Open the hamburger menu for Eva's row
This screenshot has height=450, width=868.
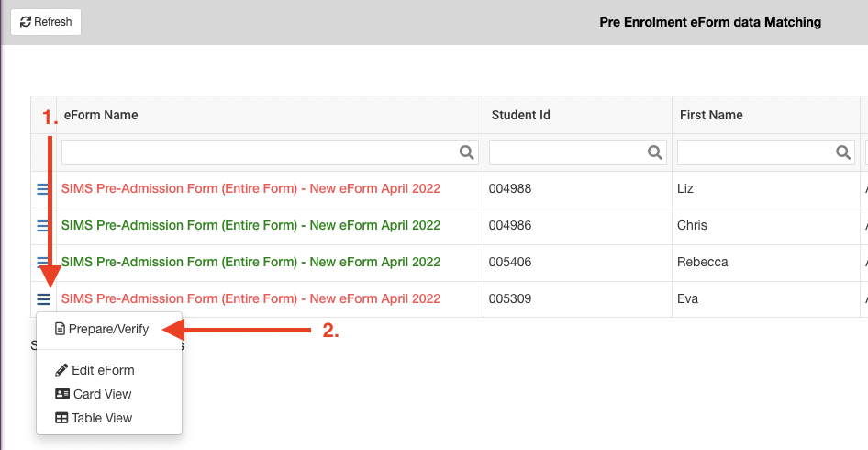[x=43, y=299]
